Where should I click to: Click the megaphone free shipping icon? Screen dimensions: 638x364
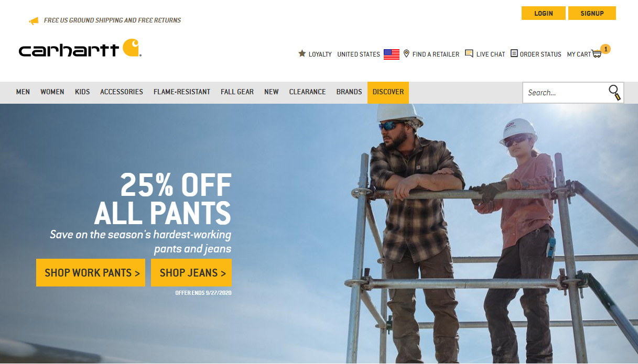tap(34, 21)
